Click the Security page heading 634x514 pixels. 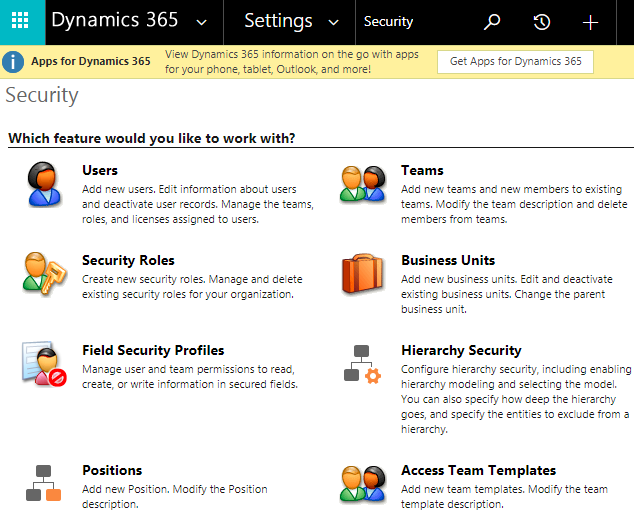(42, 95)
